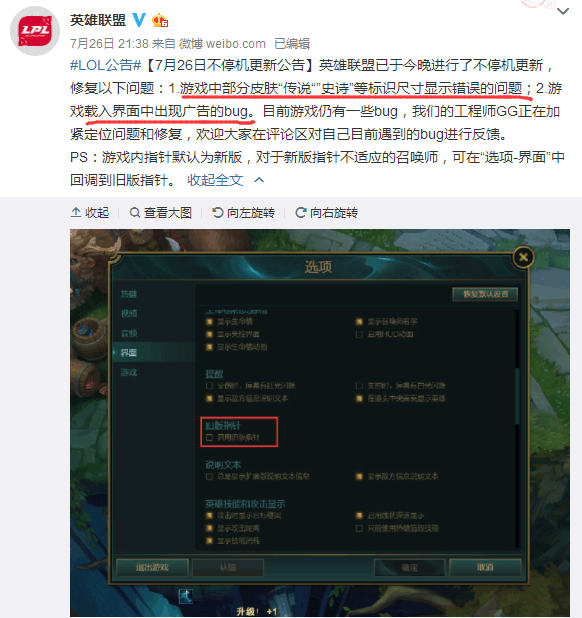This screenshot has height=618, width=582.
Task: Switch to the 视频 settings tab
Action: click(129, 313)
